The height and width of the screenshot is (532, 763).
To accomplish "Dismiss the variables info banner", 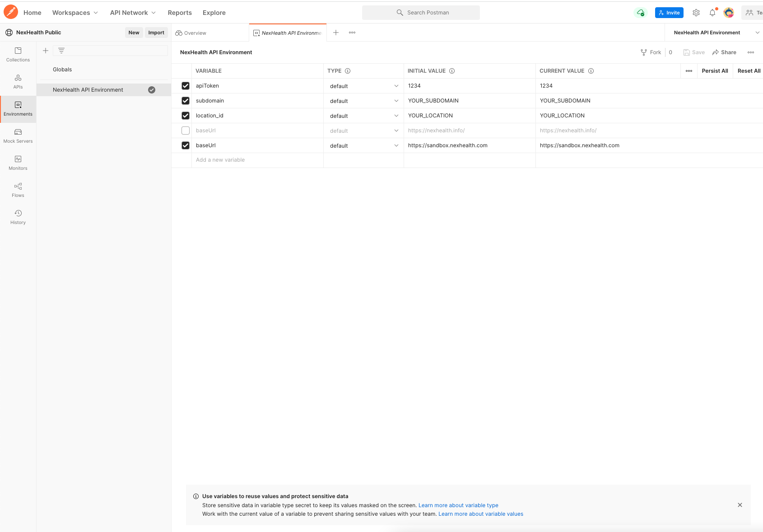I will 740,505.
